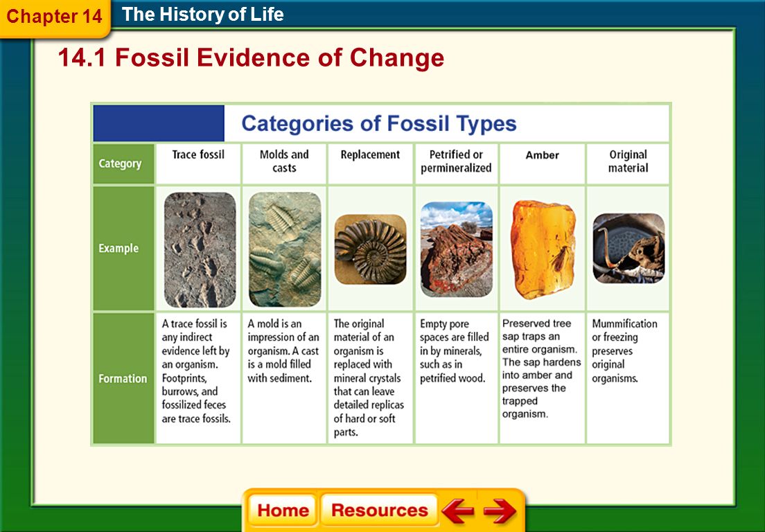Click the 'A mold is an impression' description
This screenshot has height=532, width=765.
point(283,351)
